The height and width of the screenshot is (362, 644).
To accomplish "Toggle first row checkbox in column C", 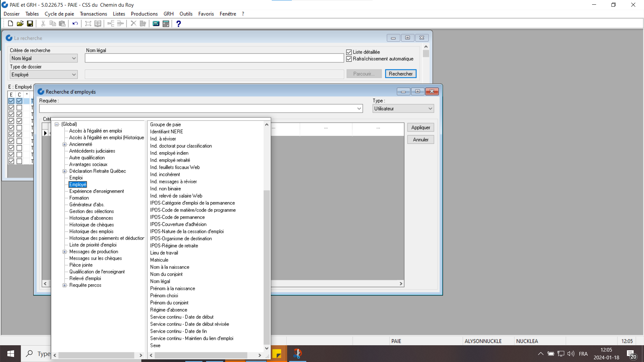I will click(19, 101).
